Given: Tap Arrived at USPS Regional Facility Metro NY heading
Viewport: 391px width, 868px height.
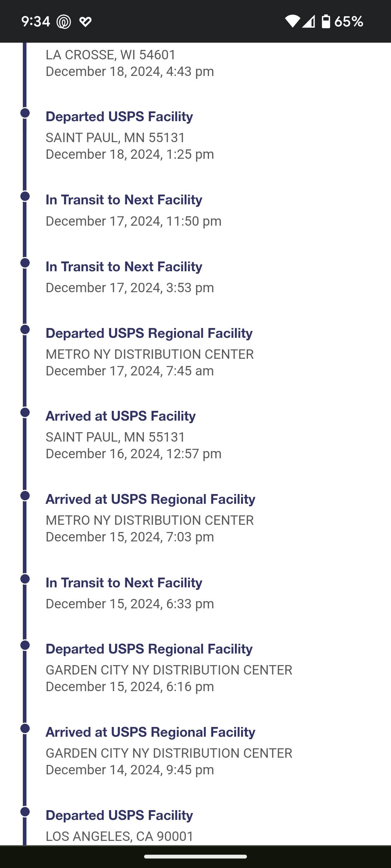Looking at the screenshot, I should [x=150, y=499].
